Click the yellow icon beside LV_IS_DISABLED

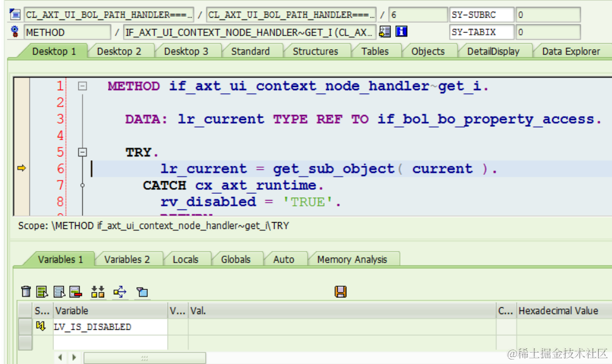pos(40,326)
